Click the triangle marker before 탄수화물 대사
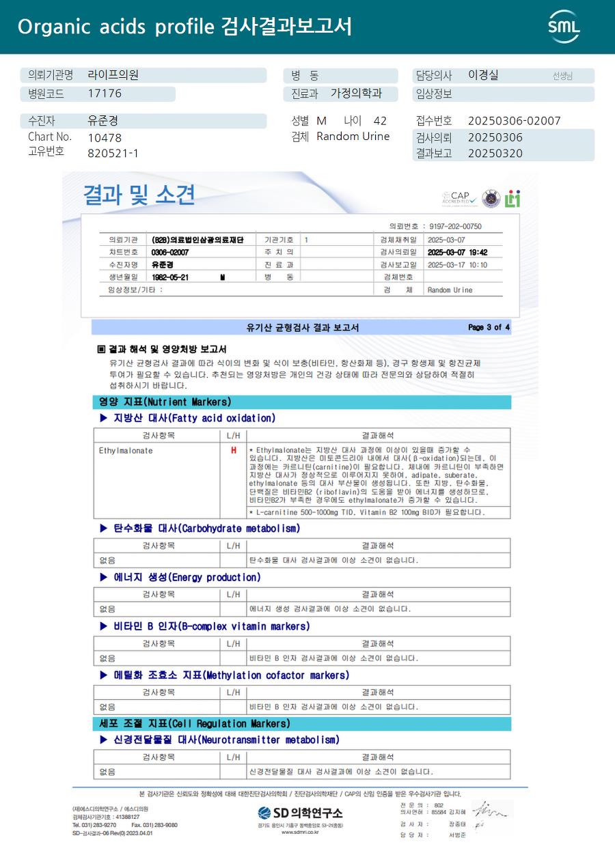This screenshot has width=615, height=868. pyautogui.click(x=104, y=528)
